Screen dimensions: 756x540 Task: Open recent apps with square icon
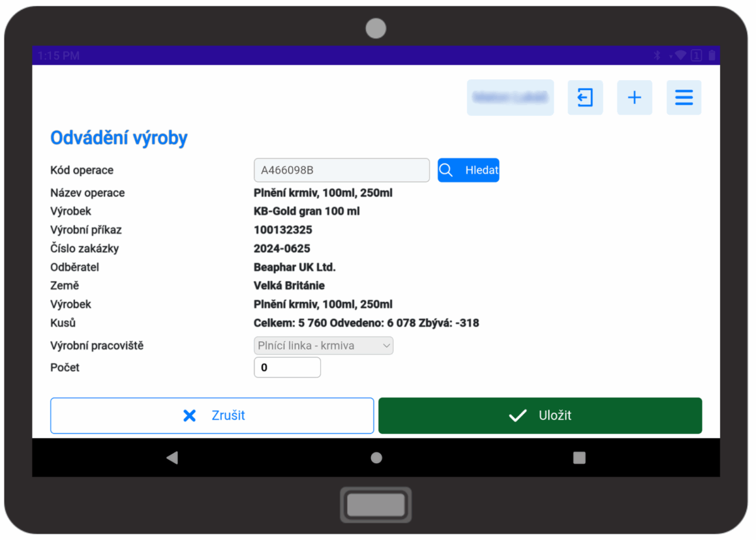click(579, 458)
